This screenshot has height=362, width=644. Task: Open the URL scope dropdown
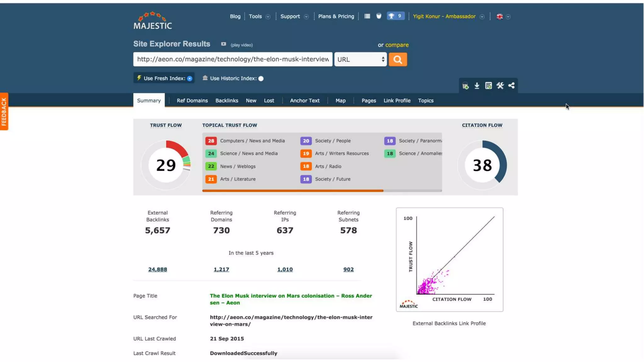click(x=360, y=59)
